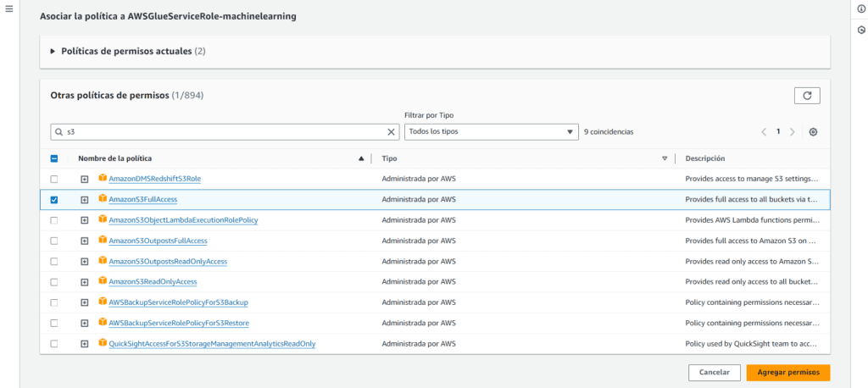
Task: Toggle the select-all policies header checkbox
Action: tap(54, 158)
